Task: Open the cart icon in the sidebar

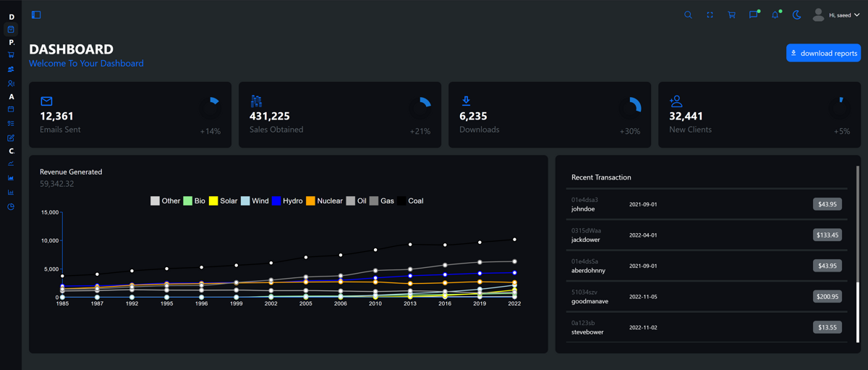Action: (11, 55)
